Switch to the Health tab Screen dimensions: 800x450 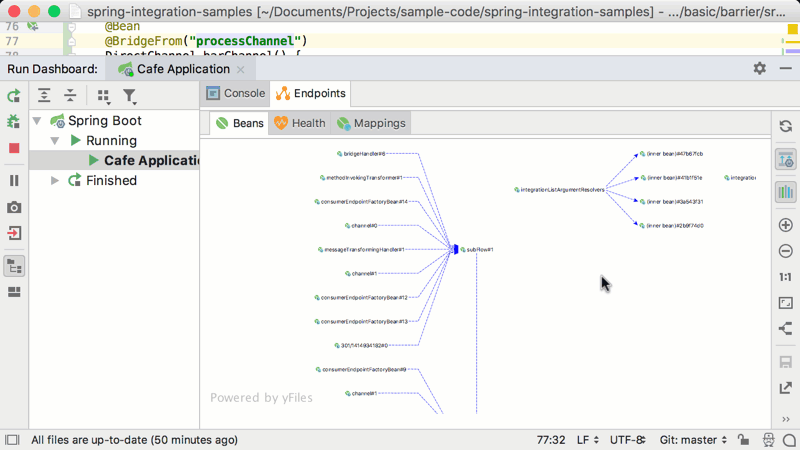pos(299,123)
